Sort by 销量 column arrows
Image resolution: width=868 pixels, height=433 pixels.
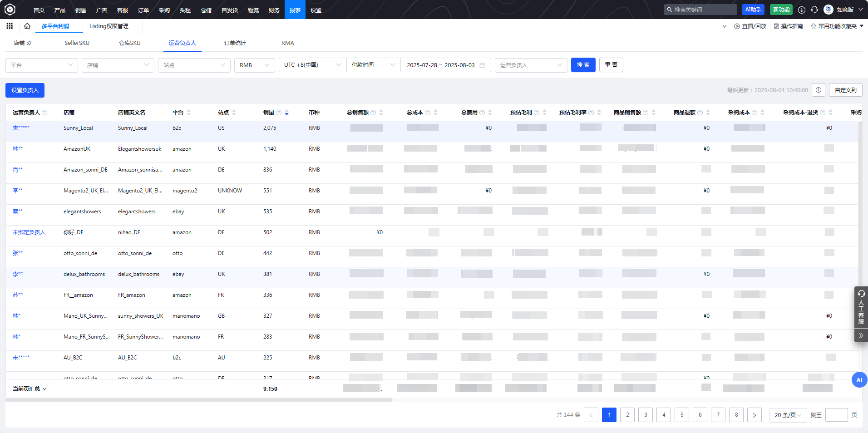click(286, 113)
